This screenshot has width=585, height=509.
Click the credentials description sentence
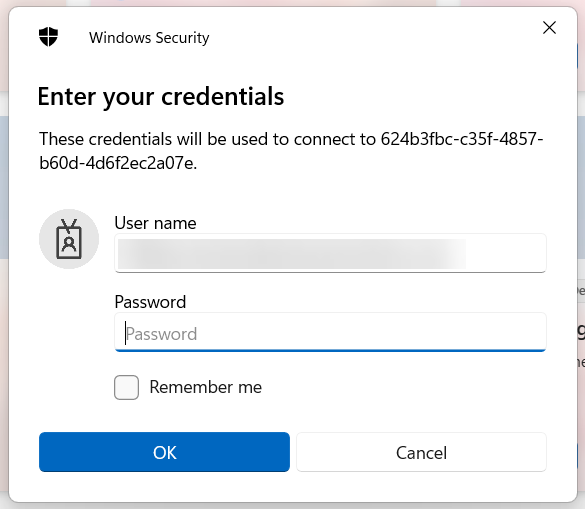pyautogui.click(x=291, y=151)
